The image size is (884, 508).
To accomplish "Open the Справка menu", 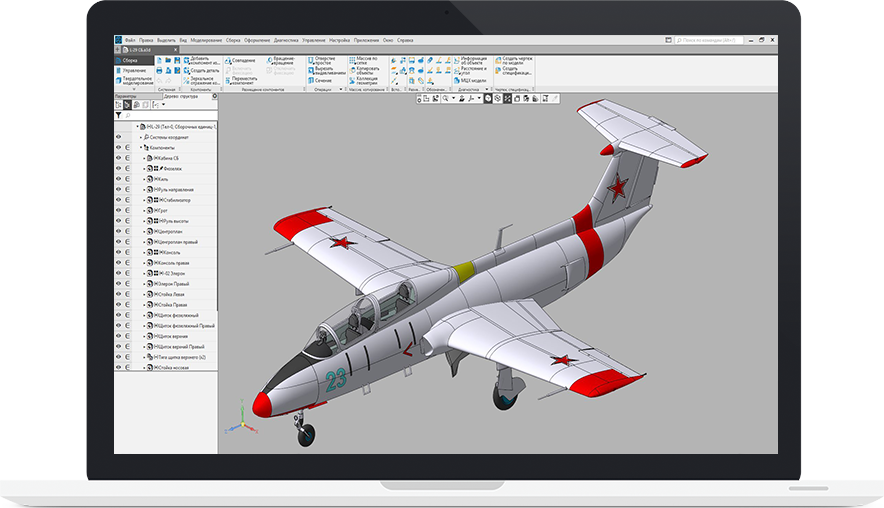I will point(405,41).
